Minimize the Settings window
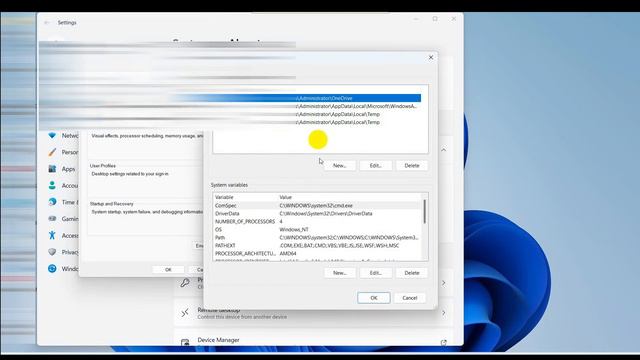Screen dimensions: 640x360 point(416,19)
